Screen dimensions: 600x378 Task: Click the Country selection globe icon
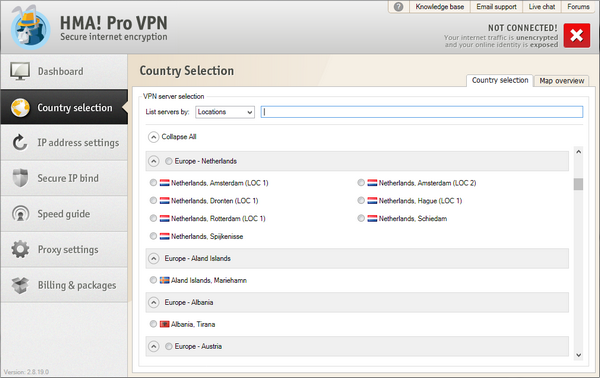click(x=20, y=108)
